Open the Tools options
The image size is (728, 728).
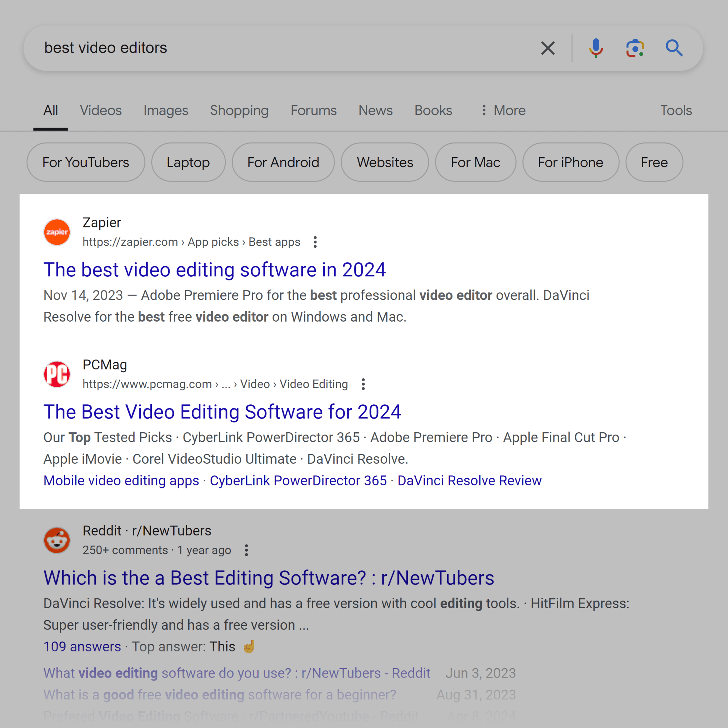point(676,110)
